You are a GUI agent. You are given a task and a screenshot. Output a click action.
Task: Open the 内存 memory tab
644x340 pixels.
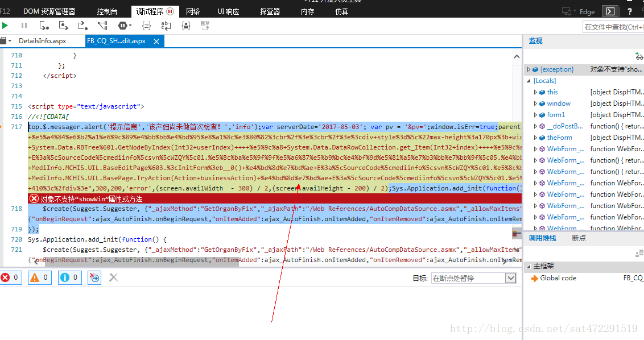pos(307,11)
